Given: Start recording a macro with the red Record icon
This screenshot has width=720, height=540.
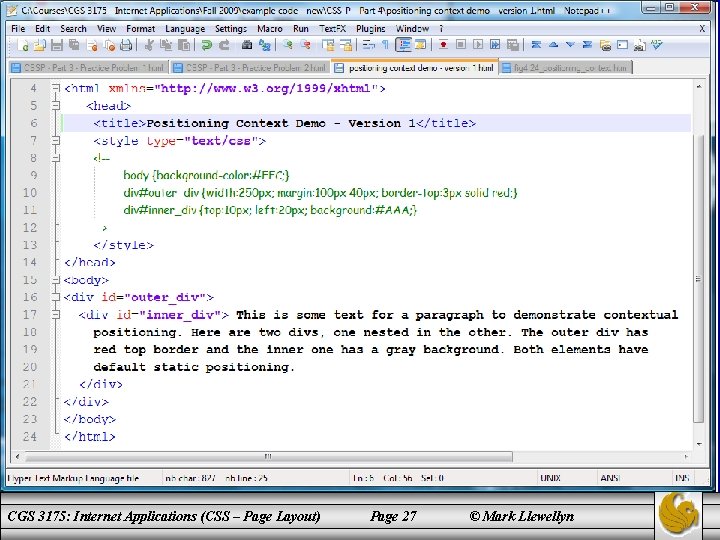Looking at the screenshot, I should coord(444,46).
